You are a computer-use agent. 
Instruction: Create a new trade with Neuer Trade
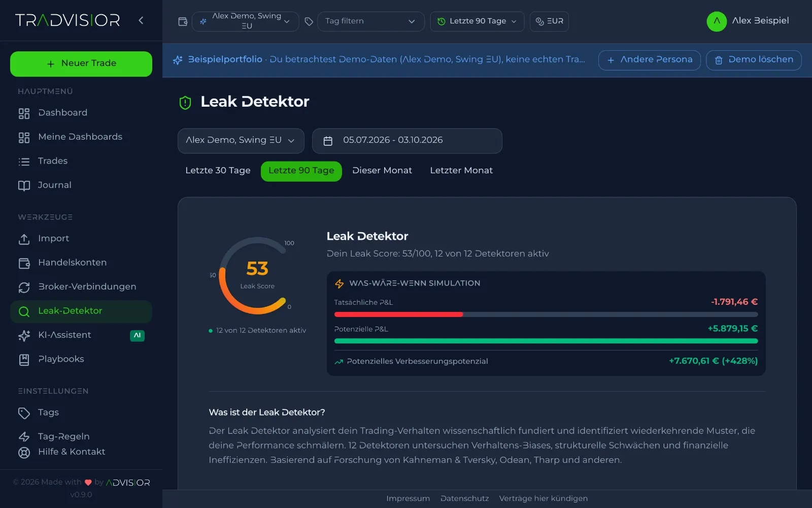pos(81,63)
